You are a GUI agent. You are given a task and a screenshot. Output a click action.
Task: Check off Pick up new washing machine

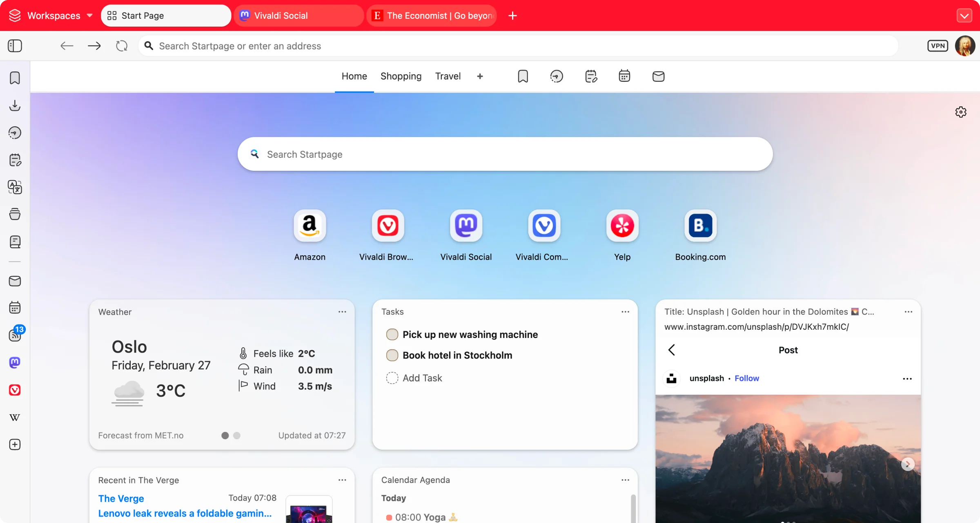[x=392, y=335]
